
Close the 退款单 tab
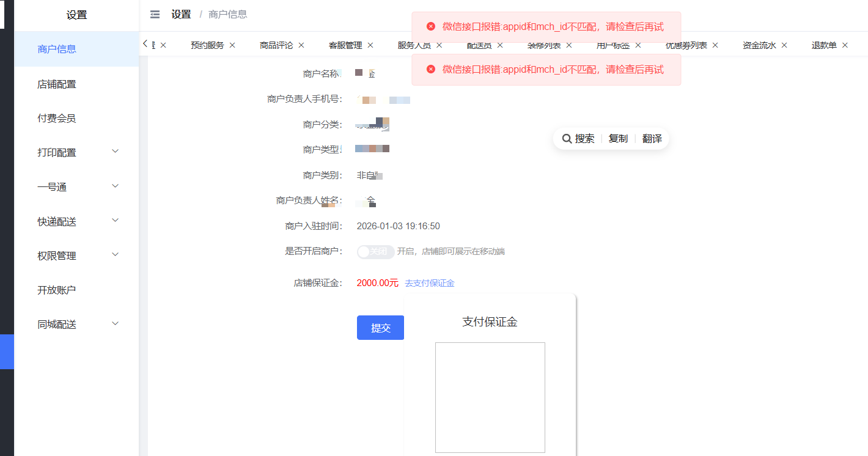coord(845,45)
